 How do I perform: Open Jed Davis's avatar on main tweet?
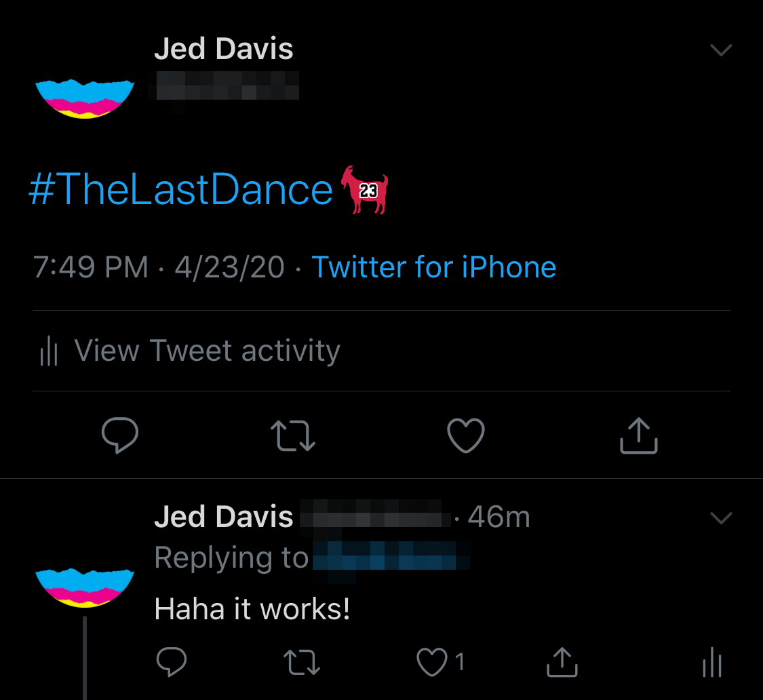tap(85, 99)
